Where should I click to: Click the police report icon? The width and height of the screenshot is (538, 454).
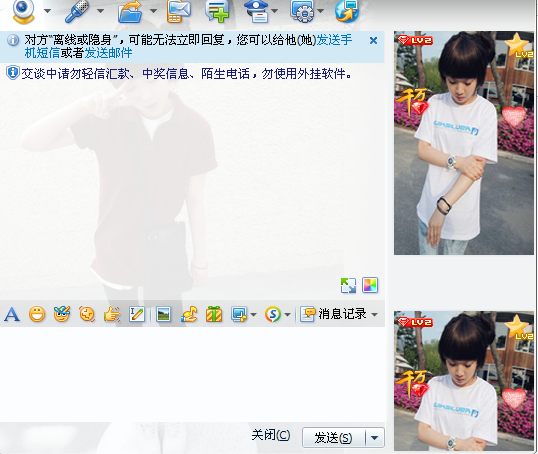(257, 12)
